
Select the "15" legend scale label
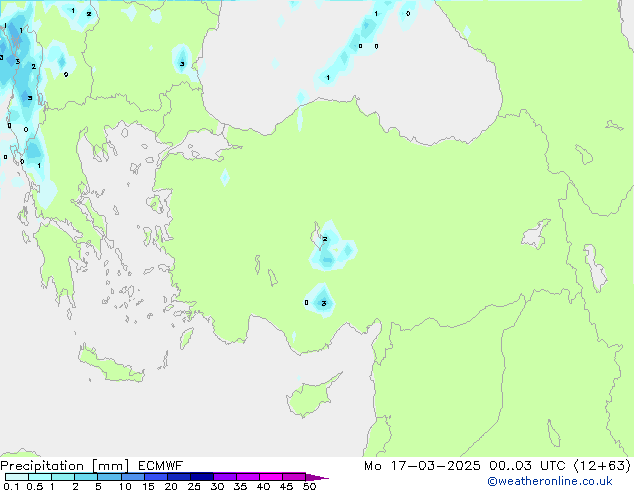coord(148,486)
